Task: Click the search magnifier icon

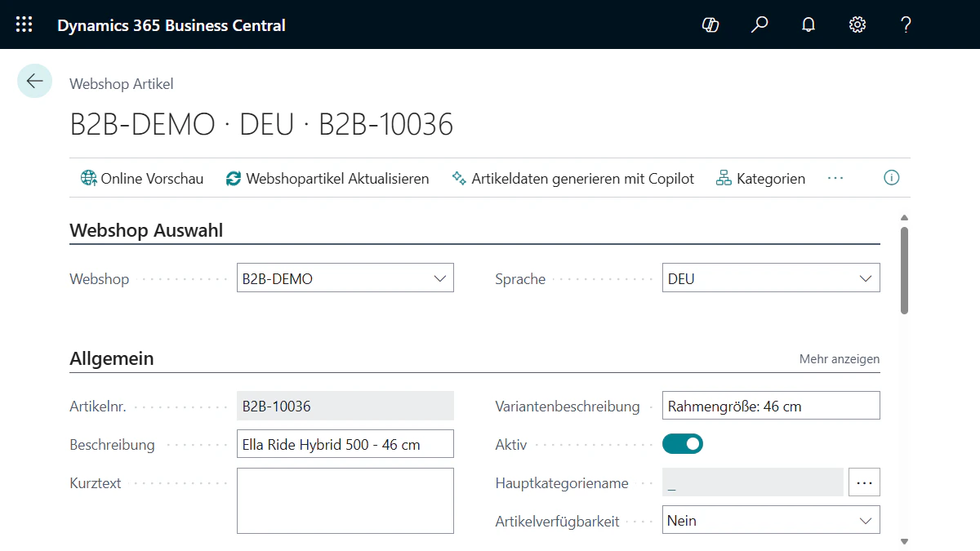Action: pyautogui.click(x=759, y=24)
